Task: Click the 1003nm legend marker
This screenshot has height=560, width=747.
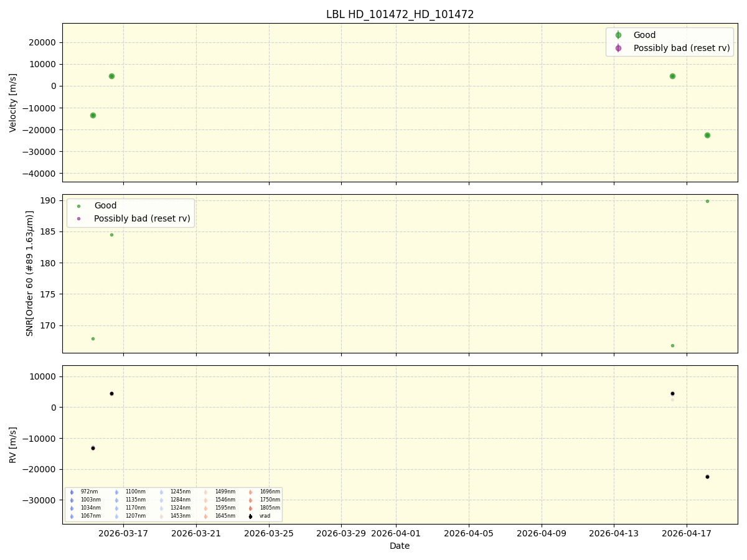Action: 72,500
